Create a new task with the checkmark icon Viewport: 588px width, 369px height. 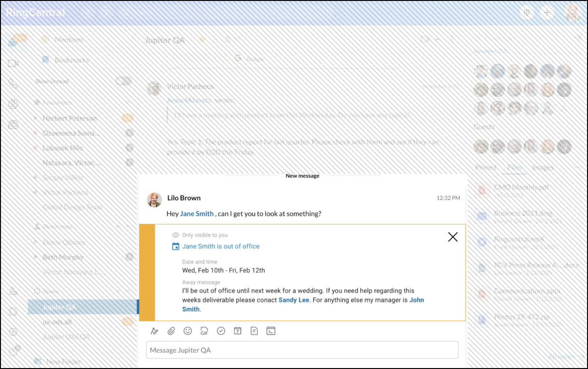coord(221,330)
